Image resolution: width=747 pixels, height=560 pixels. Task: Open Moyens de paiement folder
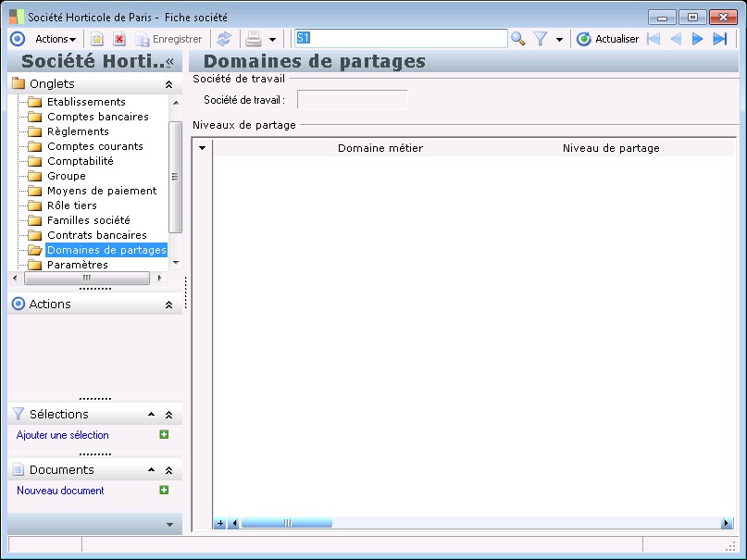click(x=102, y=191)
